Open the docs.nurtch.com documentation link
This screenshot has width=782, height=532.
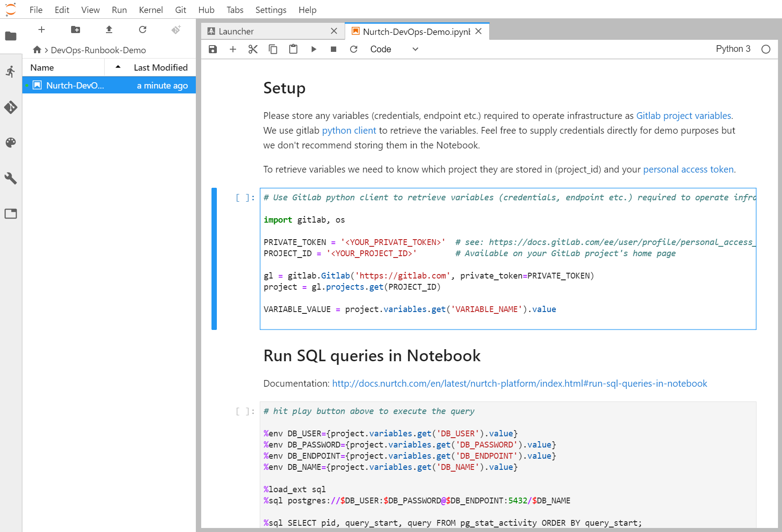(520, 384)
